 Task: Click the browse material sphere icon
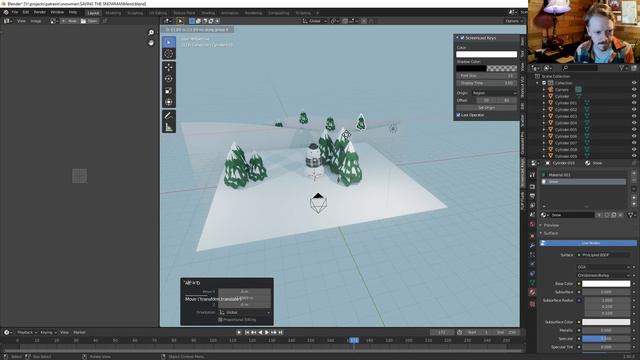tap(544, 215)
